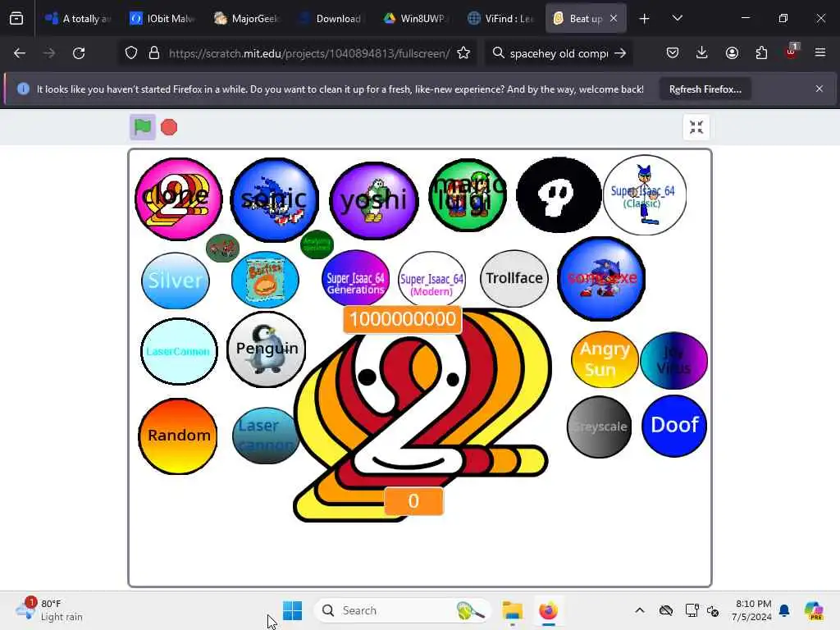The width and height of the screenshot is (840, 630).
Task: Pick the Trollface character button
Action: 514,278
